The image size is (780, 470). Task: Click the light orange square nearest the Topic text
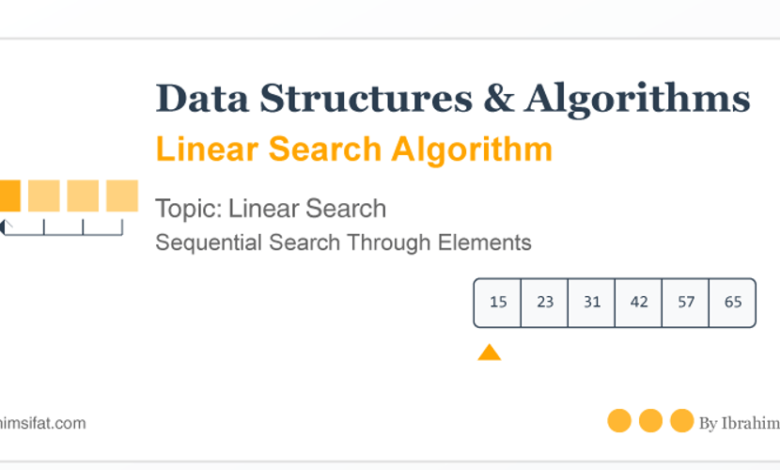tap(122, 196)
